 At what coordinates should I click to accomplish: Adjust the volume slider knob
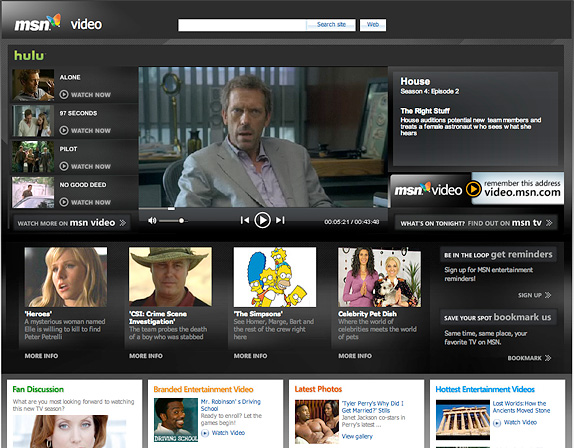click(x=181, y=221)
